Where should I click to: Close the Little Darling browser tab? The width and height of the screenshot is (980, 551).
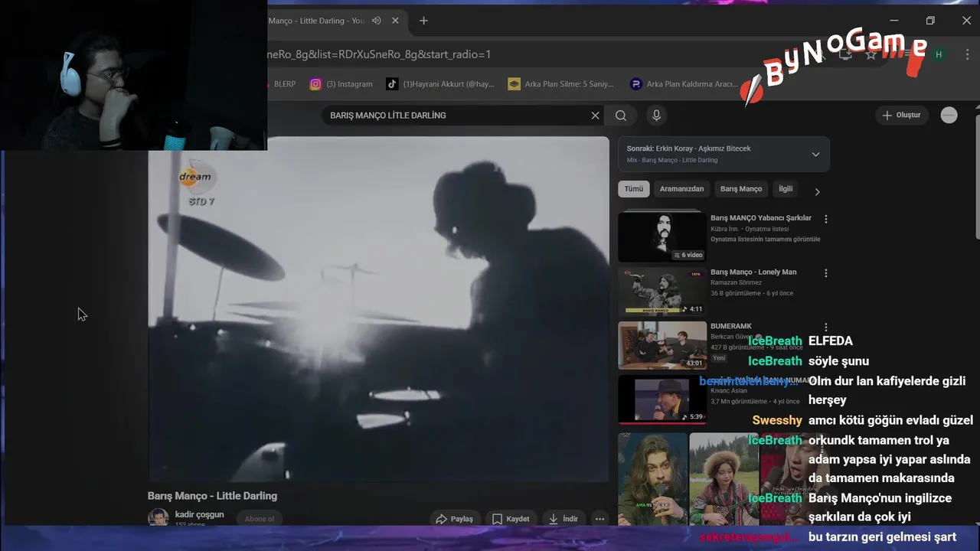[395, 21]
